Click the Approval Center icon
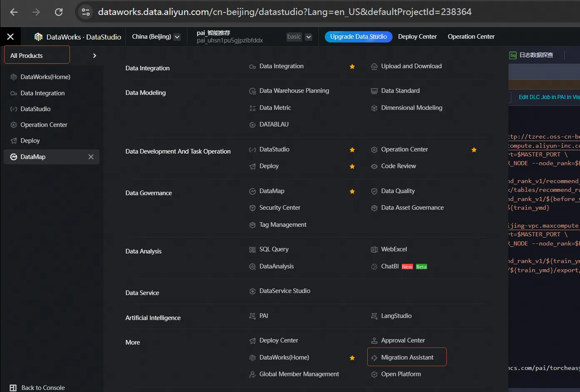The width and height of the screenshot is (580, 392). (374, 341)
